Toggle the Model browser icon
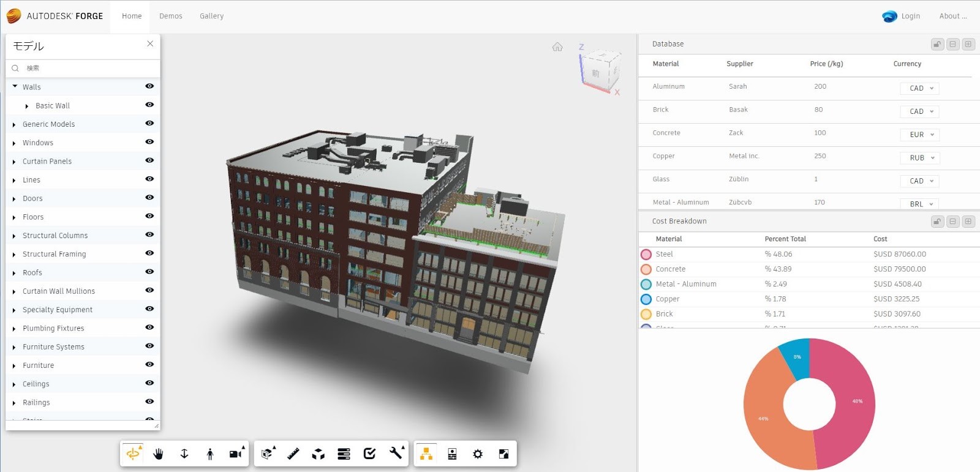 426,454
